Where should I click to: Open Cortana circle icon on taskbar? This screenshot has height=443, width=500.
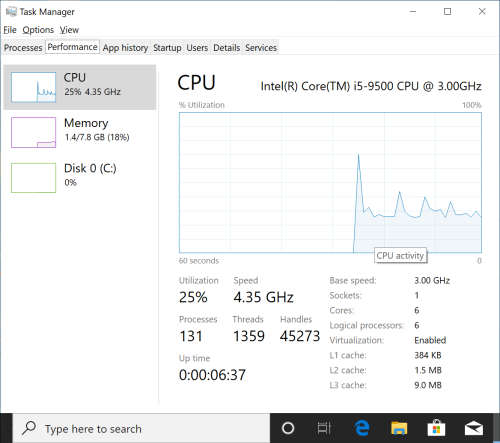288,428
